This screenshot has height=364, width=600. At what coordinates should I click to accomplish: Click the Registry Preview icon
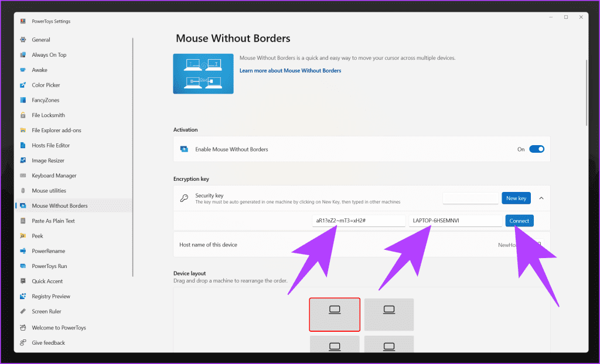click(23, 296)
